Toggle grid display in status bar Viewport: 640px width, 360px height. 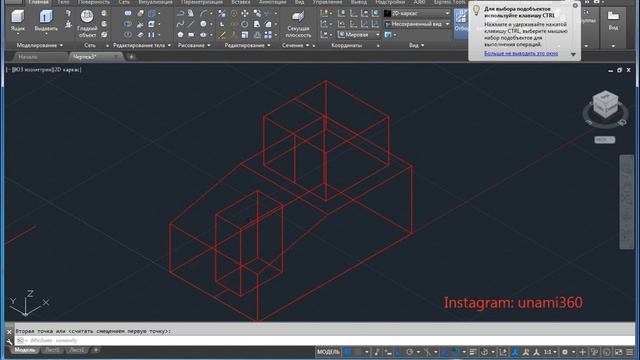(x=347, y=352)
